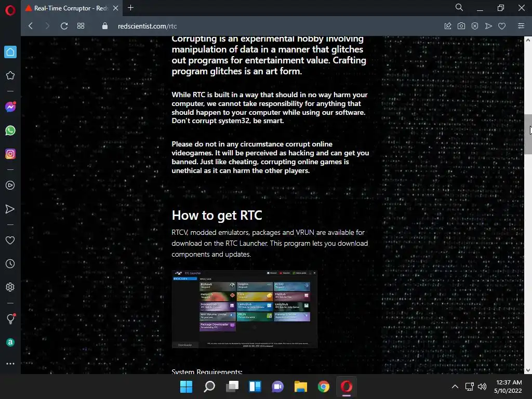
Task: Take a snapshot with camera icon
Action: (461, 26)
